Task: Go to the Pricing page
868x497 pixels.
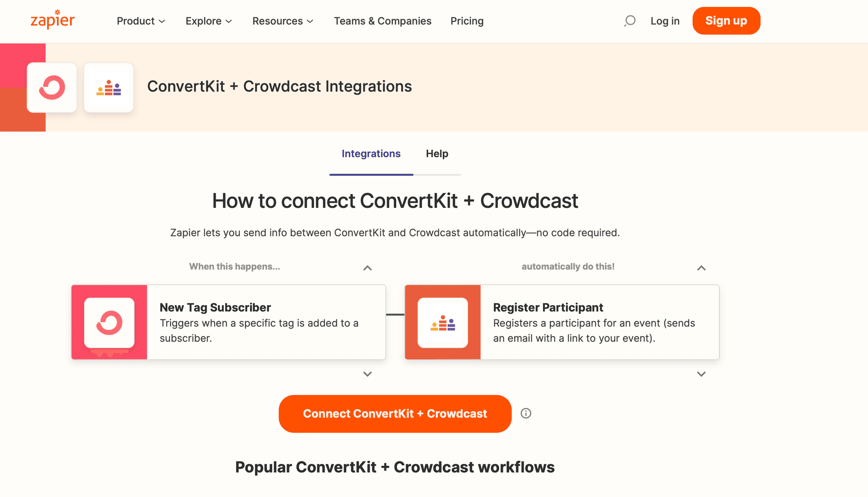Action: pos(467,21)
